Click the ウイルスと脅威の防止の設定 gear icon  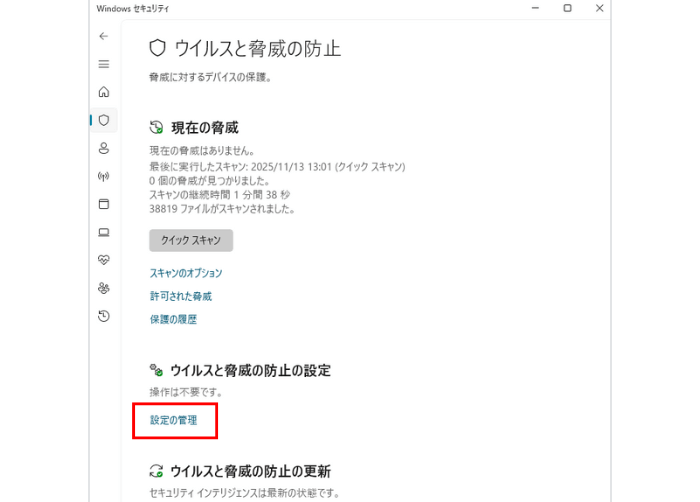[x=156, y=370]
